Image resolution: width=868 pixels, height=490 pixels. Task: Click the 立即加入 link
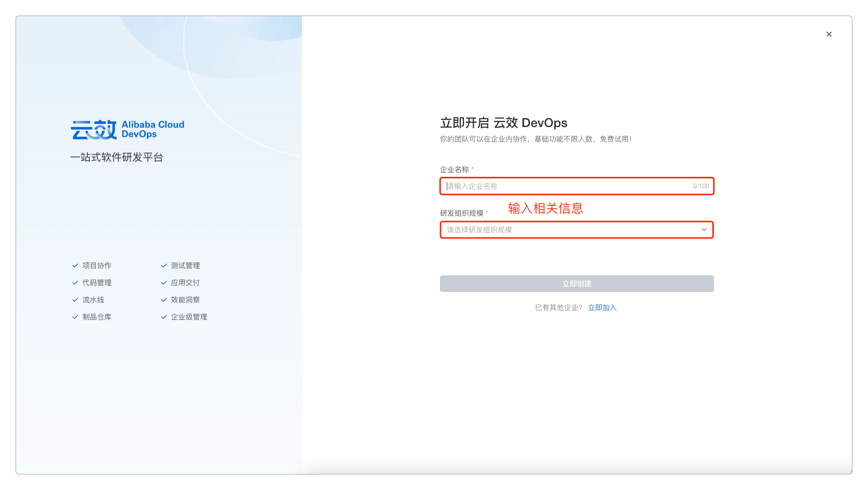602,307
